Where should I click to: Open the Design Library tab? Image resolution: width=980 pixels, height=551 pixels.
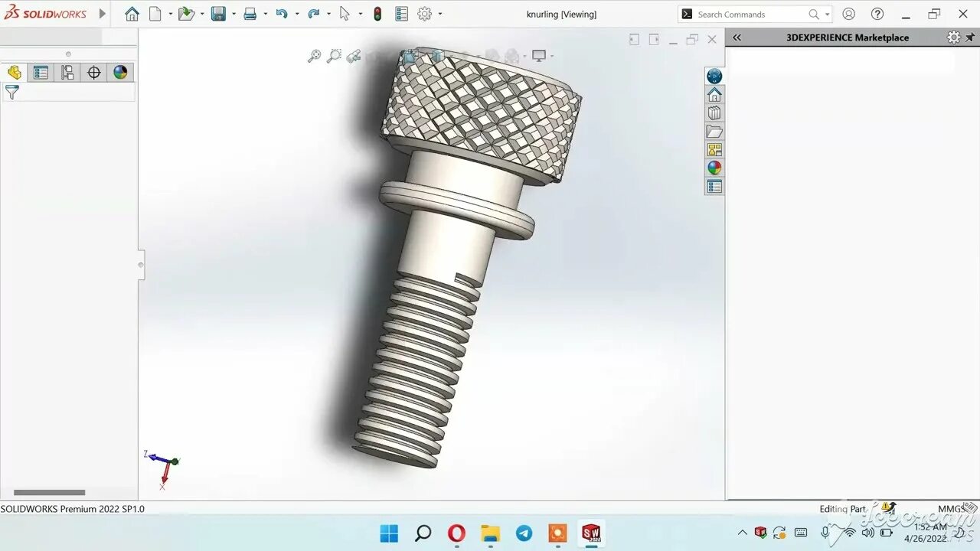tap(714, 113)
